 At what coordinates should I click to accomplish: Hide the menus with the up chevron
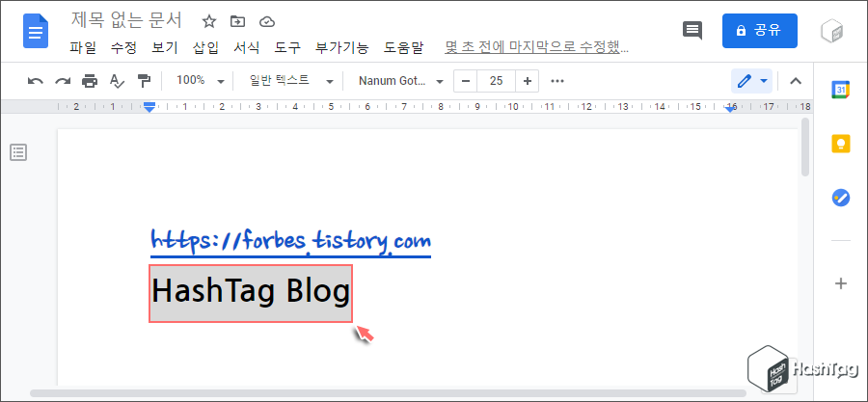pos(796,81)
